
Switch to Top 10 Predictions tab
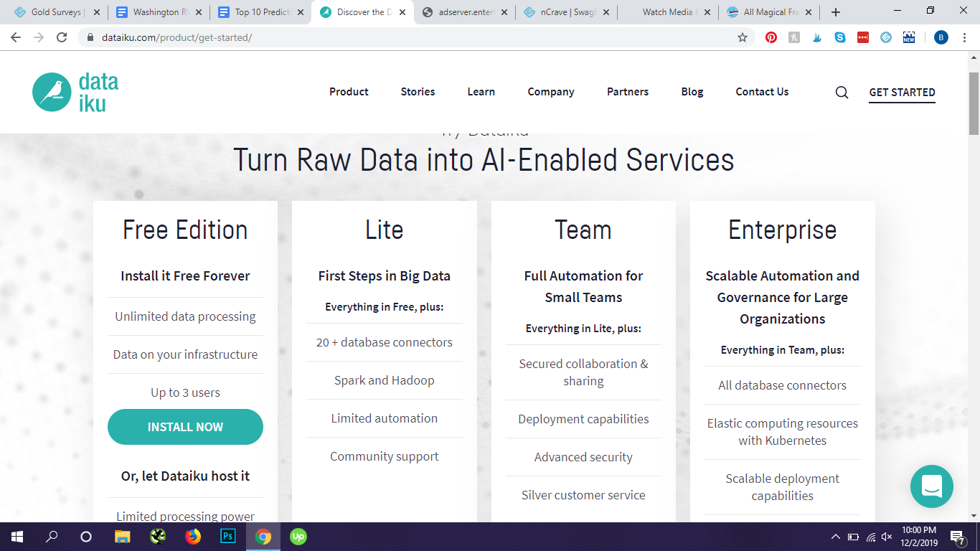point(260,12)
